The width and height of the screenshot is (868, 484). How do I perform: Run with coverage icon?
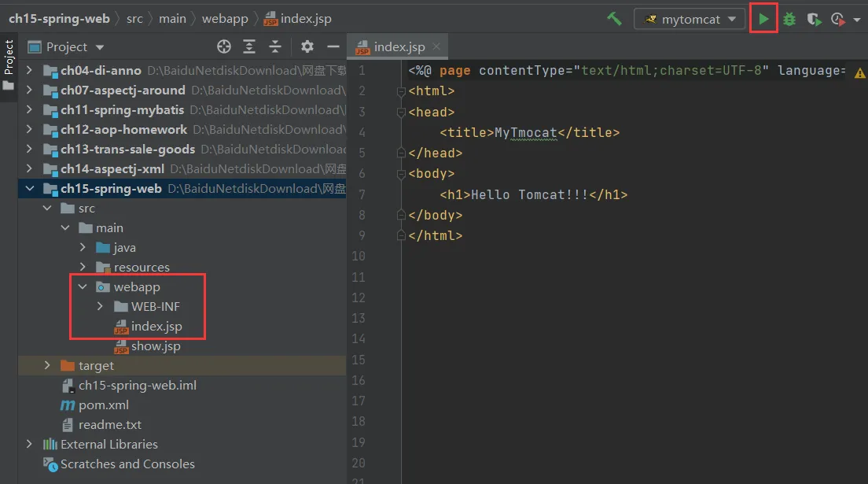(x=814, y=20)
